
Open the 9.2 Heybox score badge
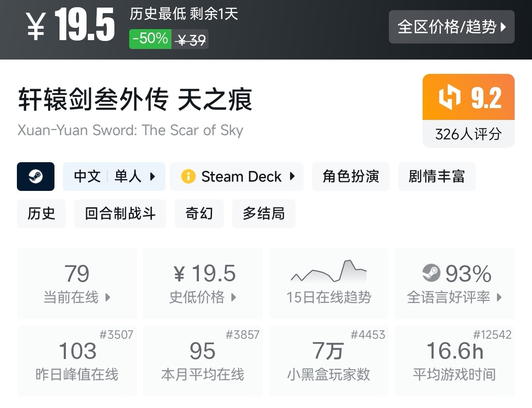tap(469, 97)
